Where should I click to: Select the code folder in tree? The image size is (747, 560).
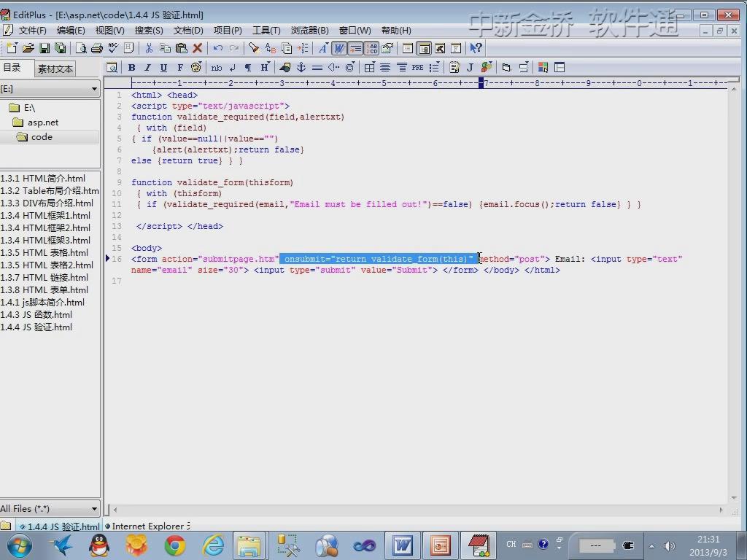click(x=42, y=137)
